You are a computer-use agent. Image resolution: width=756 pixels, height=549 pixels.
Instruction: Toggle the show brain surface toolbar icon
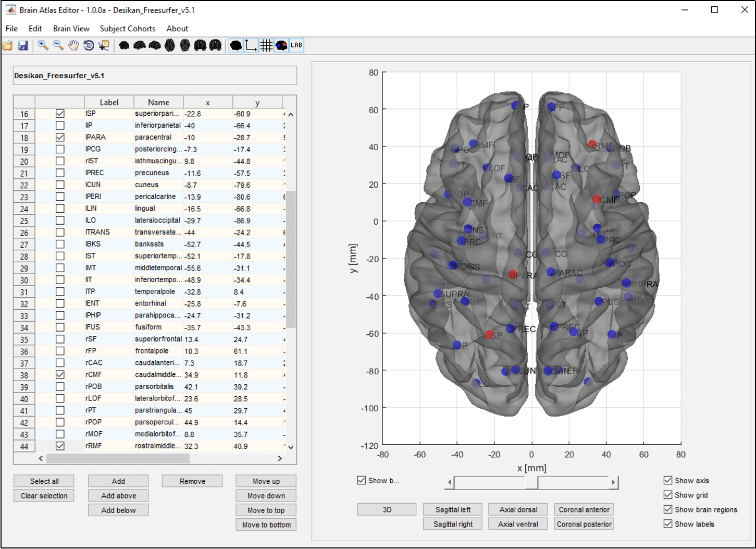[x=236, y=46]
